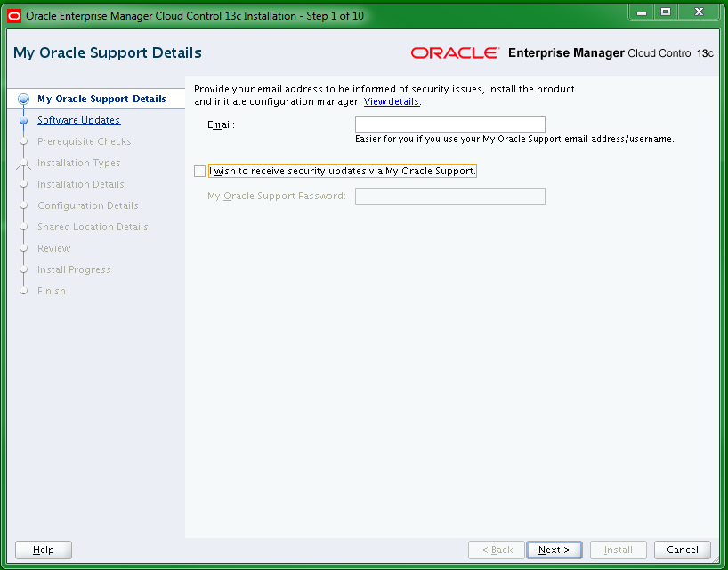This screenshot has width=728, height=570.
Task: Cancel the installation wizard
Action: pyautogui.click(x=682, y=550)
